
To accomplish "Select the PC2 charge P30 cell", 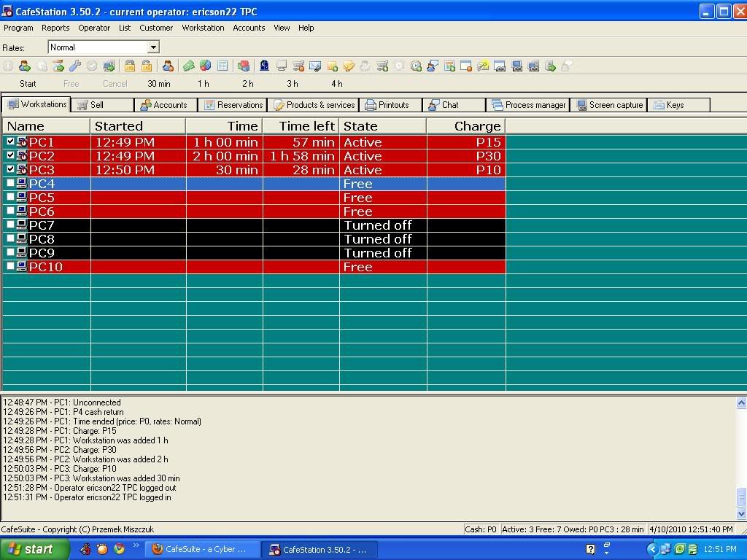I will click(466, 156).
